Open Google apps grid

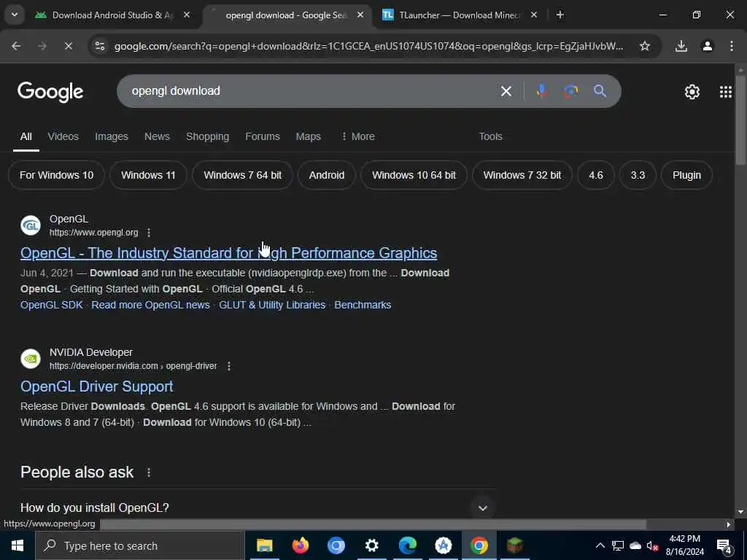click(726, 91)
